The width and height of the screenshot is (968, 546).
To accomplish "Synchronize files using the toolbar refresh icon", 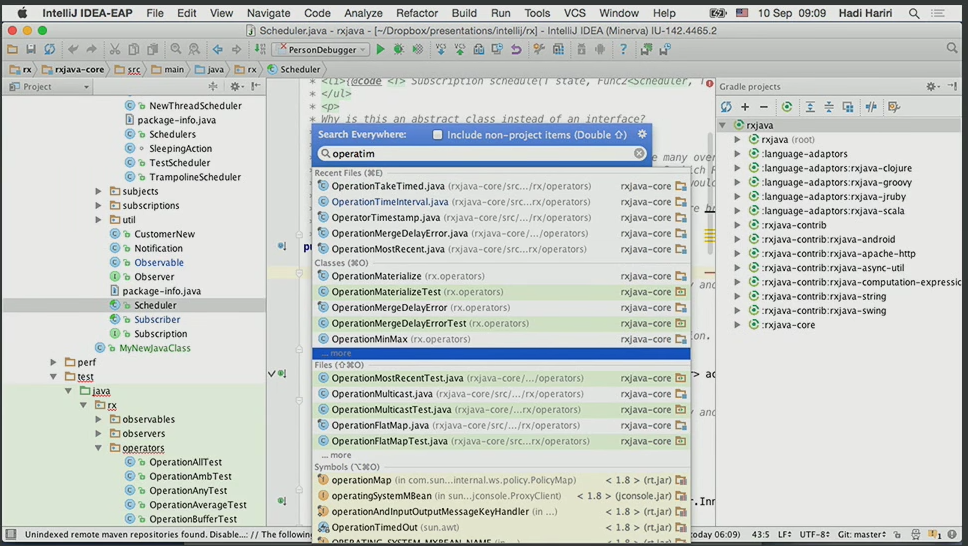I will (49, 49).
